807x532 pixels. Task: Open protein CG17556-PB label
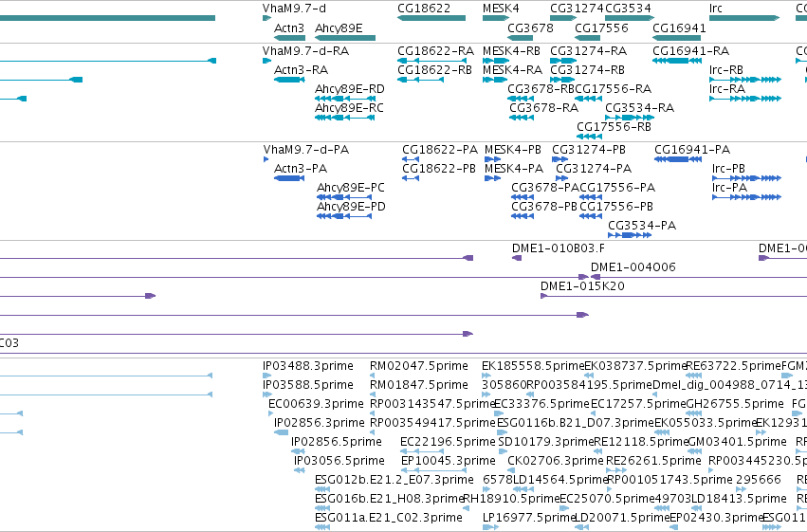616,207
